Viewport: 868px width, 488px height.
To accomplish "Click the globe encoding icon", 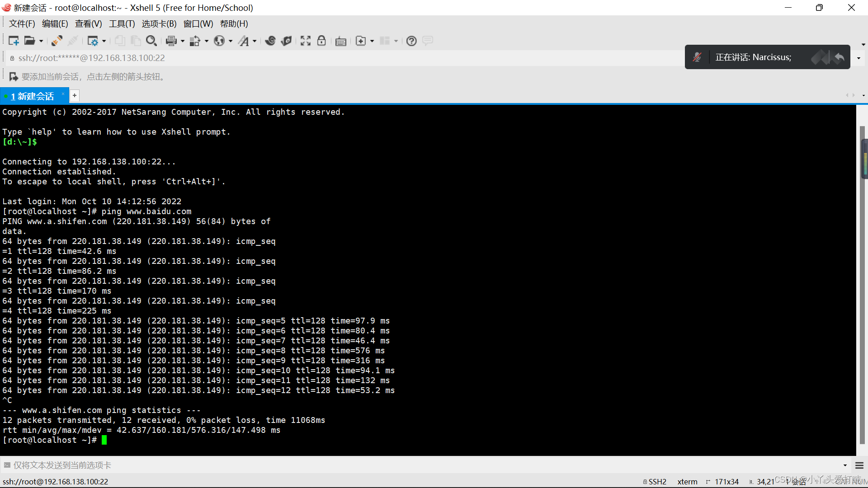I will 219,41.
